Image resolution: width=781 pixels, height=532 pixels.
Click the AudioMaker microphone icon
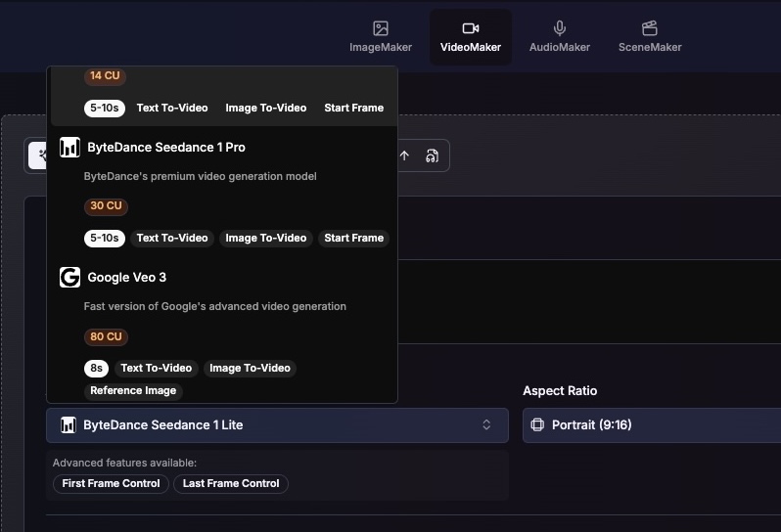(560, 28)
